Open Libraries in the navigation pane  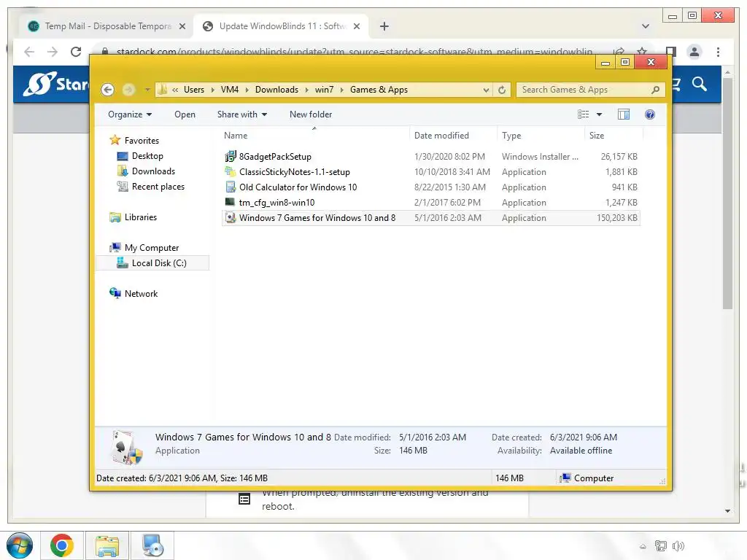point(141,217)
